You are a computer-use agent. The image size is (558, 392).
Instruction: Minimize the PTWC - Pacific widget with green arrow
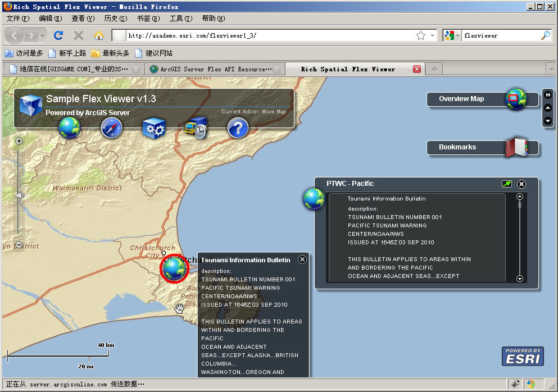pyautogui.click(x=507, y=184)
